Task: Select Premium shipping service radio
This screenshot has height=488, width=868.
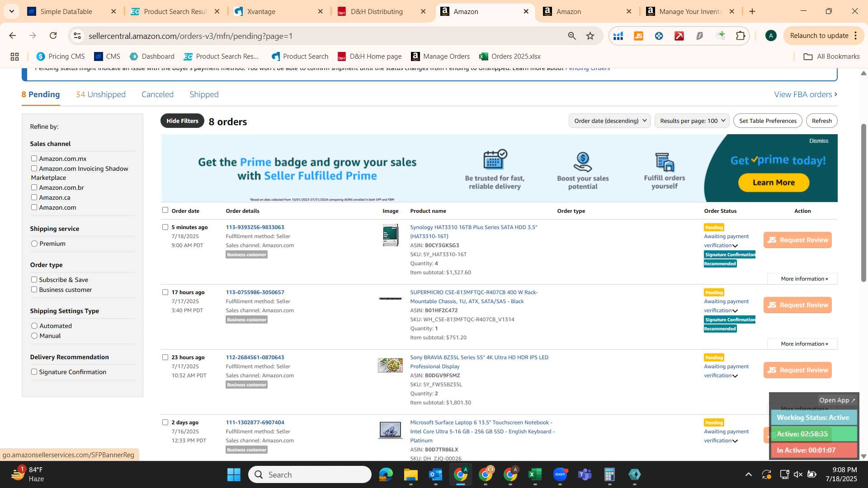Action: [x=34, y=244]
